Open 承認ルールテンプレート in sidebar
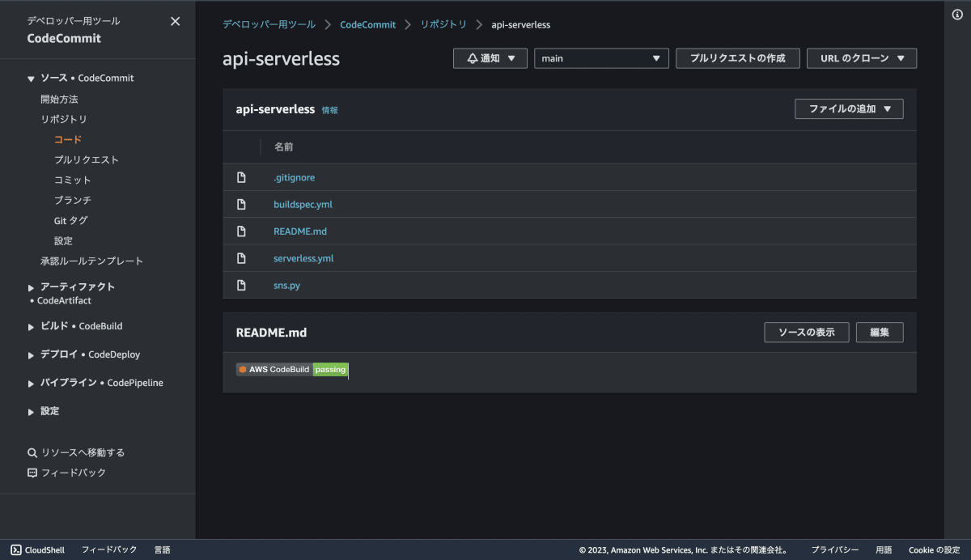This screenshot has height=560, width=971. tap(91, 261)
